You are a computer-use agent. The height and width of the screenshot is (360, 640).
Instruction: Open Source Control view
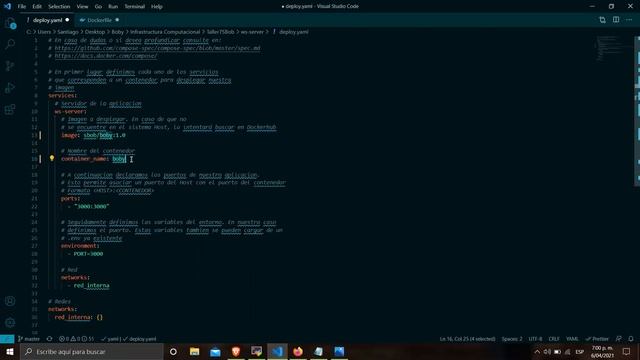point(10,66)
